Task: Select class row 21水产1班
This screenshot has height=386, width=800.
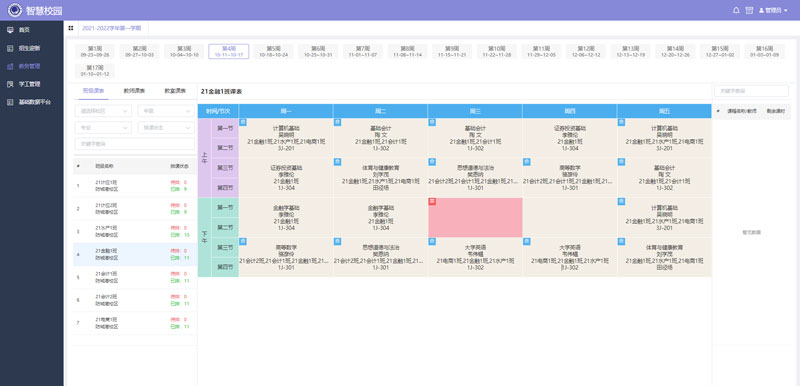Action: click(x=135, y=231)
